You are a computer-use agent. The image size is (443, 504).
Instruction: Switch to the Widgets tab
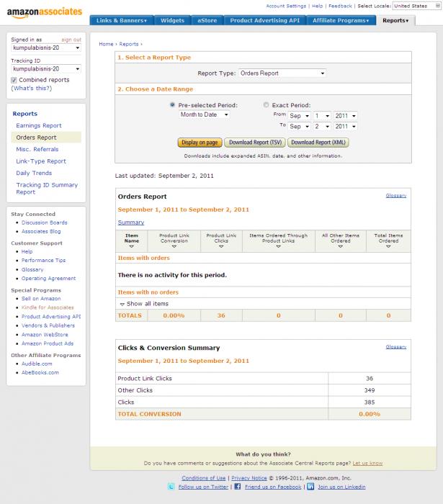(172, 20)
